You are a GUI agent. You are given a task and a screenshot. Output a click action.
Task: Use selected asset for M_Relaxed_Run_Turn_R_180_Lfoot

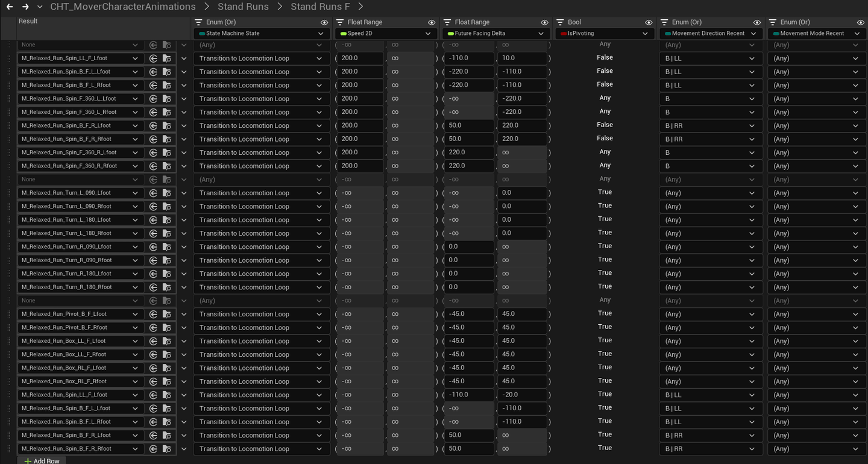153,274
